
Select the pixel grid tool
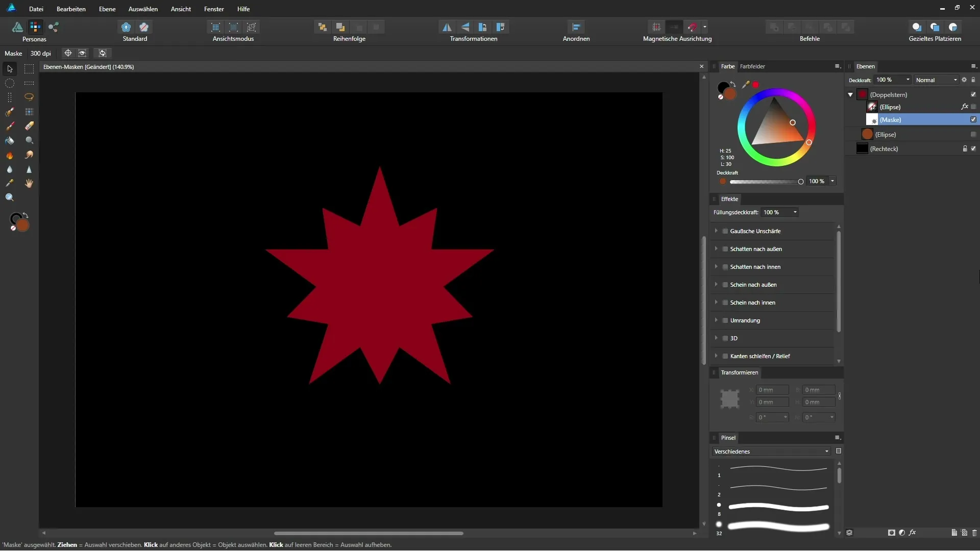tap(29, 112)
